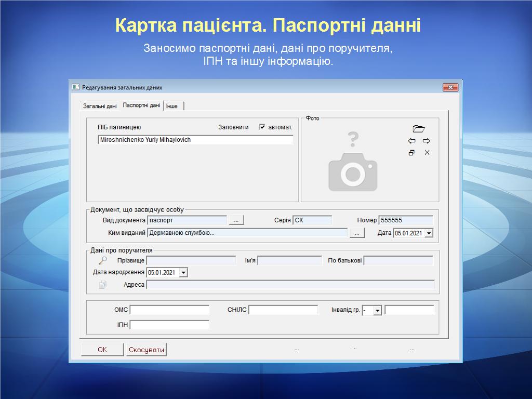The width and height of the screenshot is (532, 399).
Task: Click the ІПН input field
Action: [x=169, y=325]
